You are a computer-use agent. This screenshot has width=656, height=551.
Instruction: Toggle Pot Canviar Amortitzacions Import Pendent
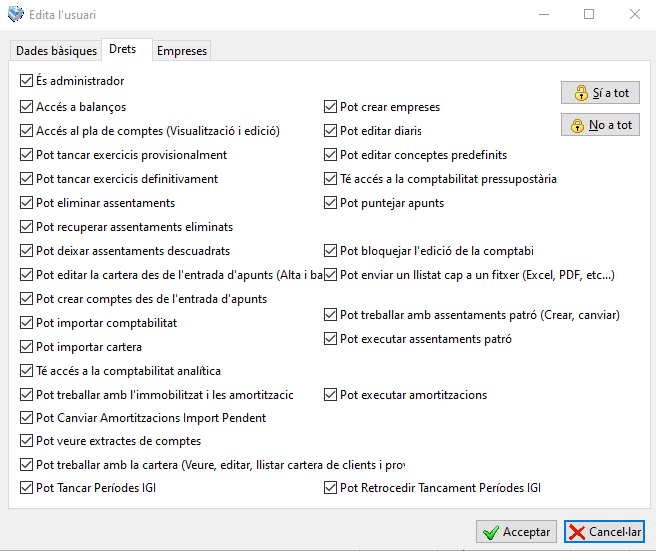26,418
